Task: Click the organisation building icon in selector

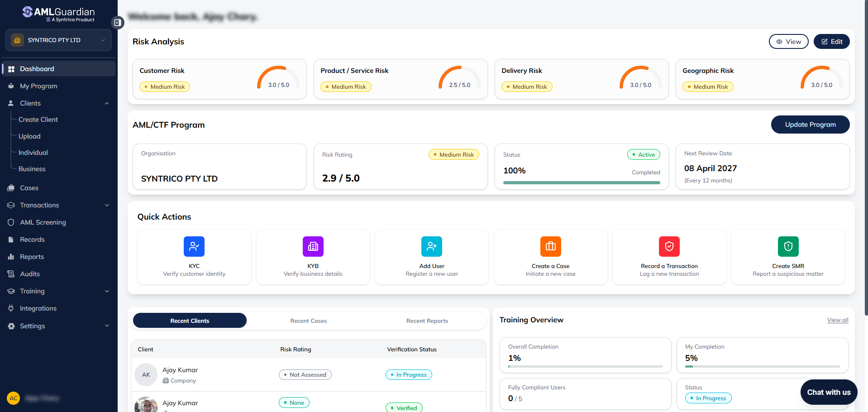Action: (x=17, y=40)
